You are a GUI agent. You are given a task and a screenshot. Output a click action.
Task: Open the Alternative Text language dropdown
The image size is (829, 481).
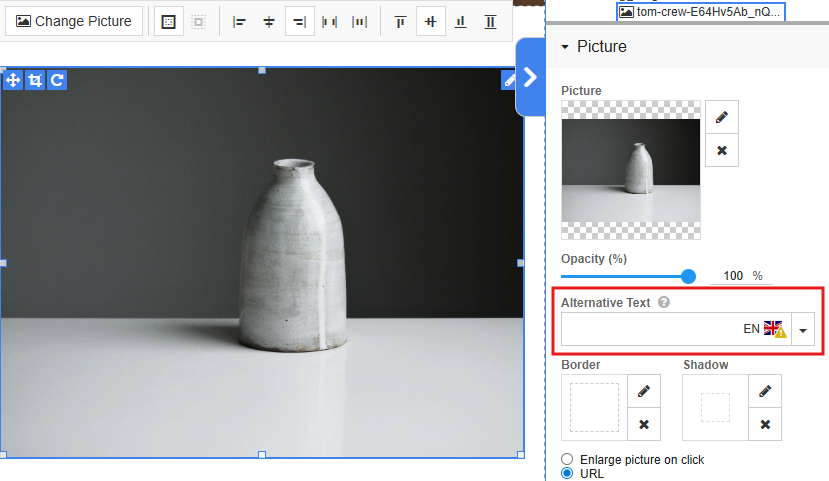(x=803, y=330)
